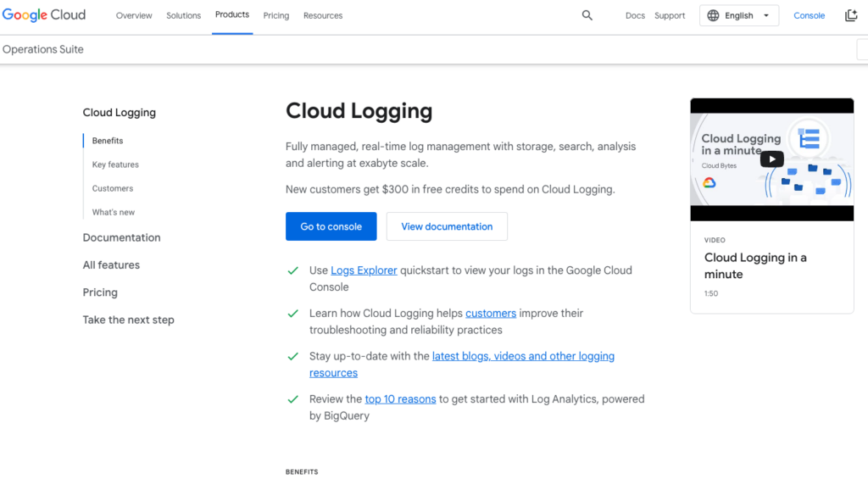Open the search magnifier icon

pos(587,15)
